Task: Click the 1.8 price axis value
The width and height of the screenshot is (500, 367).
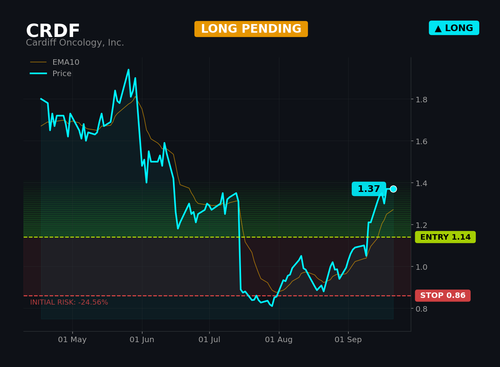Action: pyautogui.click(x=421, y=100)
